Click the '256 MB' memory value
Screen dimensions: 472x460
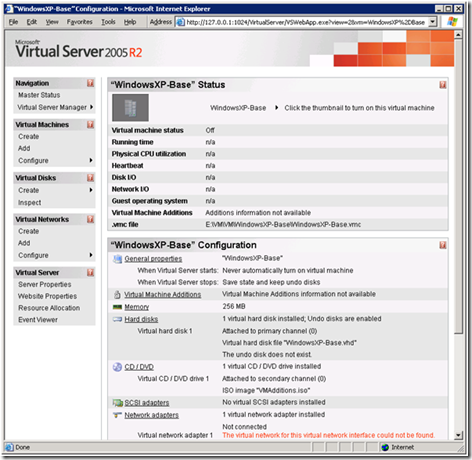click(x=234, y=306)
